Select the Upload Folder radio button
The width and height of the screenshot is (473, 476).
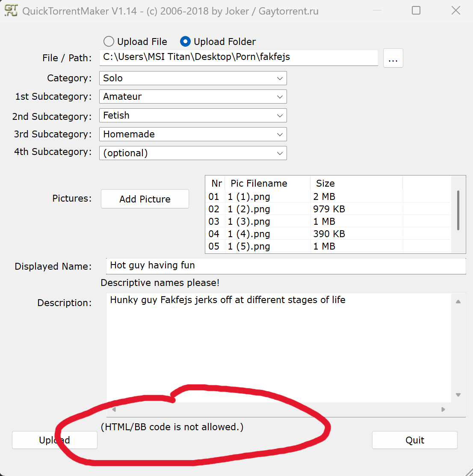(x=185, y=42)
